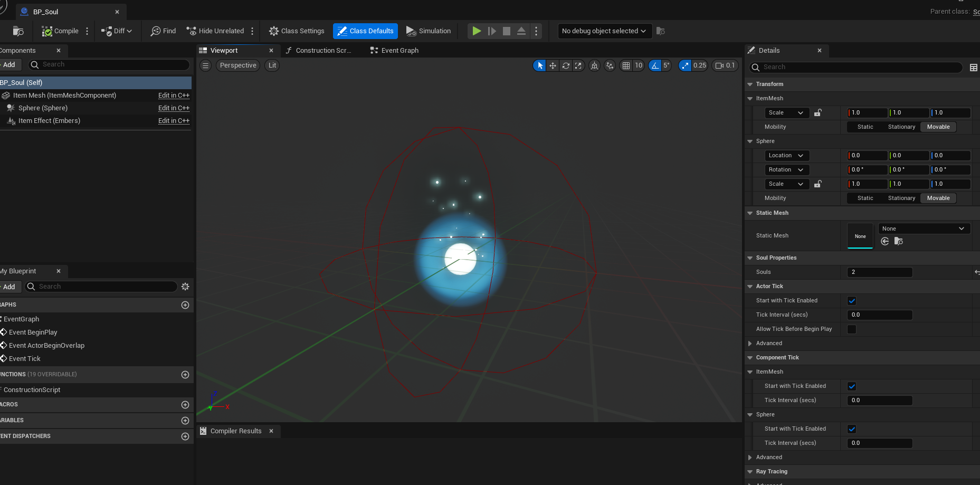
Task: Choose the Translate (move) tool
Action: [553, 65]
